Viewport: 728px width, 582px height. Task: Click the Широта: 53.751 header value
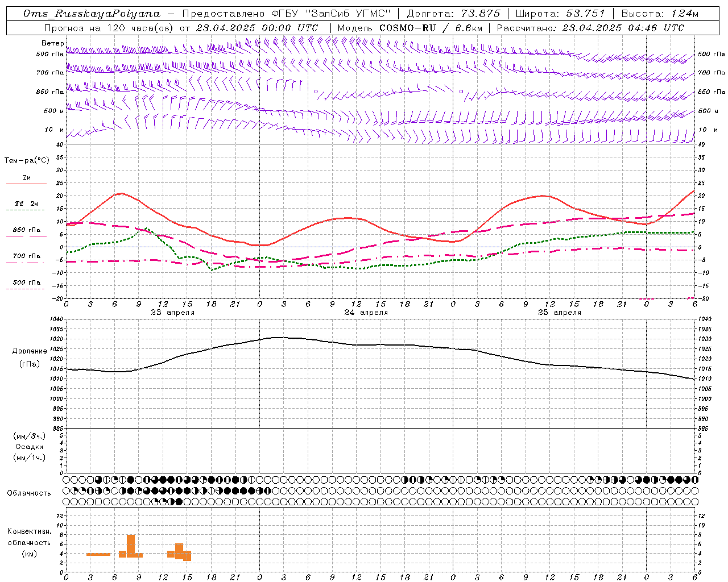click(x=561, y=14)
